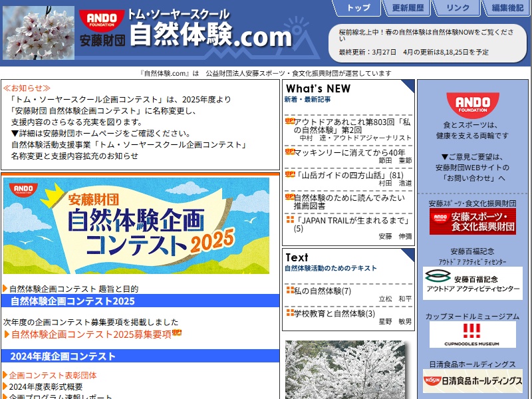Screen dimensions: 532x399
Task: Open 安藤百福記念アウトドアアクティビティセンター banner
Action: pyautogui.click(x=473, y=283)
